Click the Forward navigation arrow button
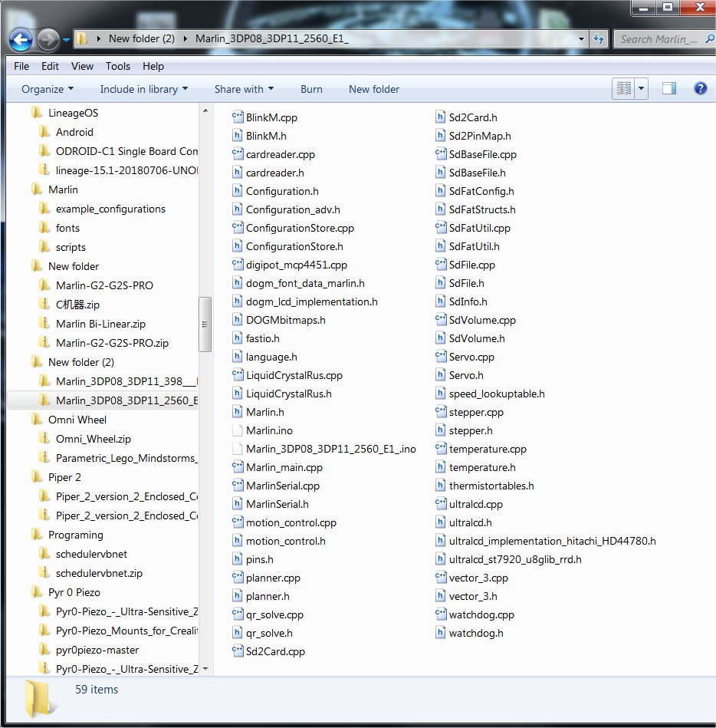Screen dimensions: 716x728 [48, 39]
